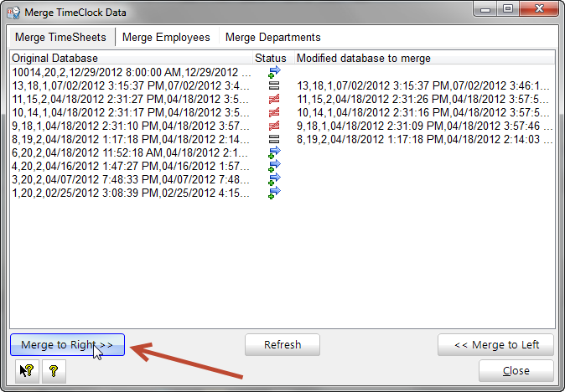Select the Merge TimeSheets tab
Screen dimensions: 565x392
click(x=60, y=38)
